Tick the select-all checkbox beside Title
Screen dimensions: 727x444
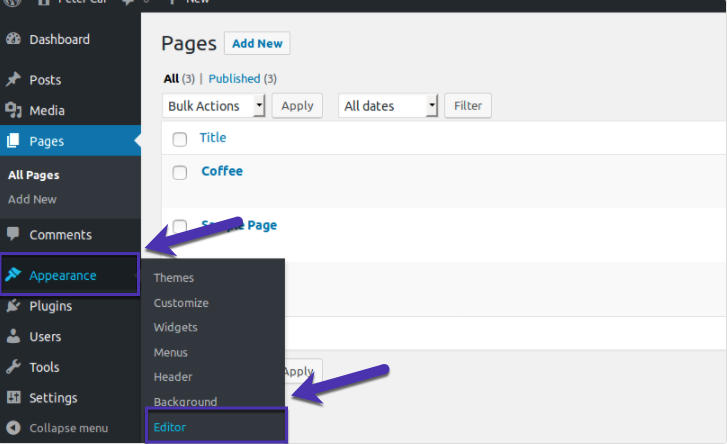click(179, 139)
